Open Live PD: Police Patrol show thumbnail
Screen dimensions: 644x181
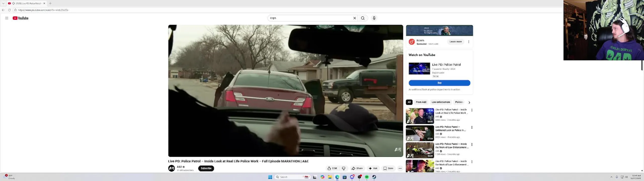point(419,69)
